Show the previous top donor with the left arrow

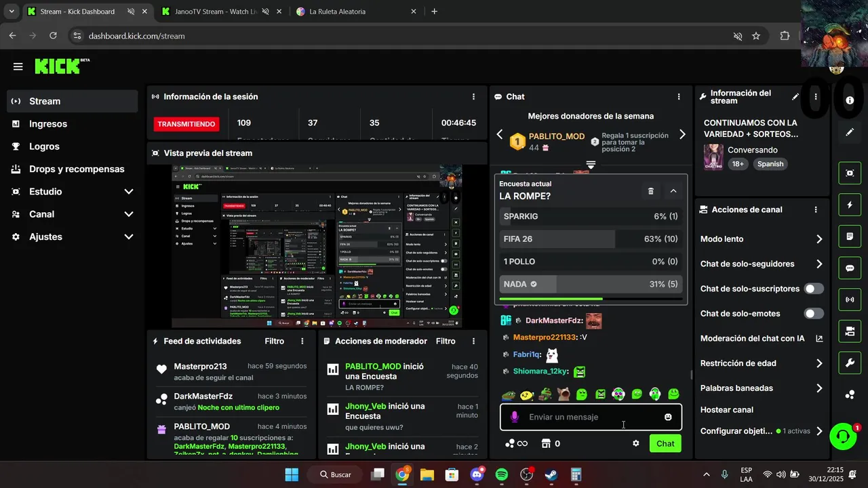pyautogui.click(x=500, y=134)
